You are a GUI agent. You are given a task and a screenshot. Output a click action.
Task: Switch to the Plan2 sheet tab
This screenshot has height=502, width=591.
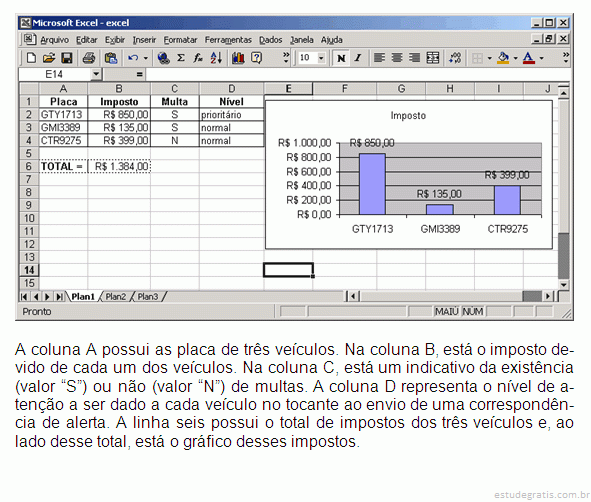tap(115, 297)
